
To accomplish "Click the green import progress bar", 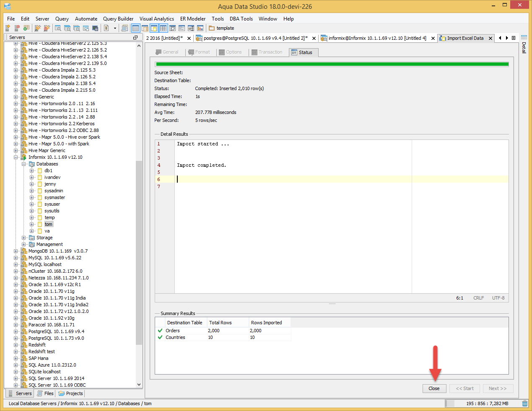I will (x=332, y=64).
